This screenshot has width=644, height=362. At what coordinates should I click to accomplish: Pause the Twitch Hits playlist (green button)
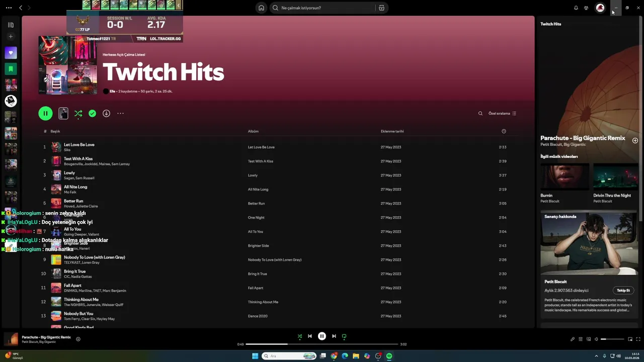click(45, 113)
